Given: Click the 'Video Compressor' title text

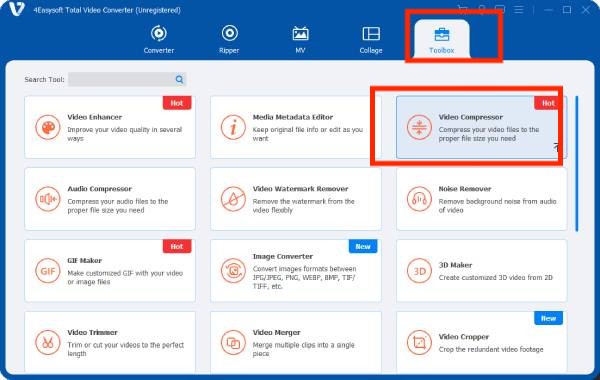Looking at the screenshot, I should pos(471,117).
